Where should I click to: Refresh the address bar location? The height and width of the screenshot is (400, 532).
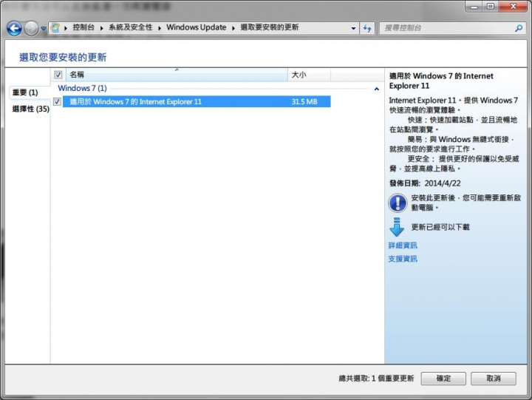(x=367, y=28)
